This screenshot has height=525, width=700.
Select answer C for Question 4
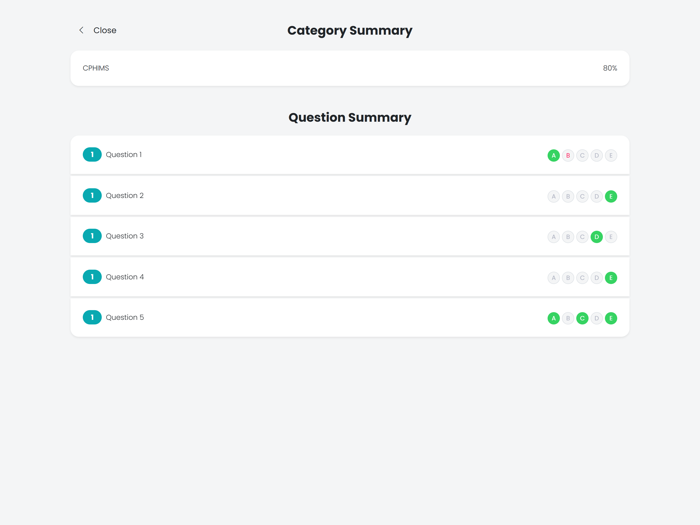pyautogui.click(x=582, y=278)
